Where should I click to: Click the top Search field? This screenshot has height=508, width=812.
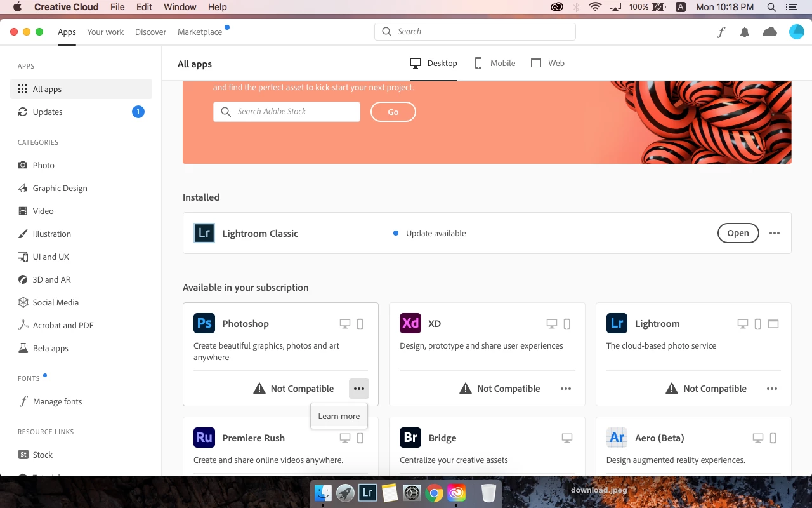tap(475, 32)
